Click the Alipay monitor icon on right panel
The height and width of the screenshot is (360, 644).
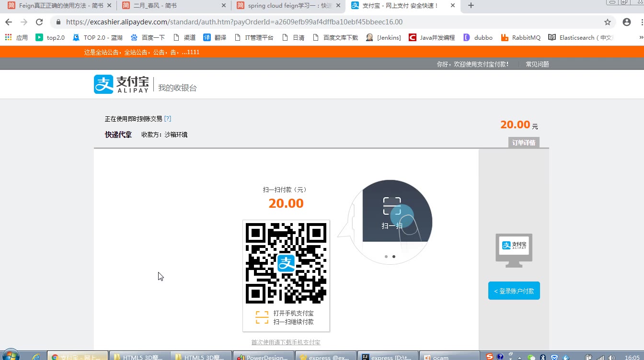(514, 249)
